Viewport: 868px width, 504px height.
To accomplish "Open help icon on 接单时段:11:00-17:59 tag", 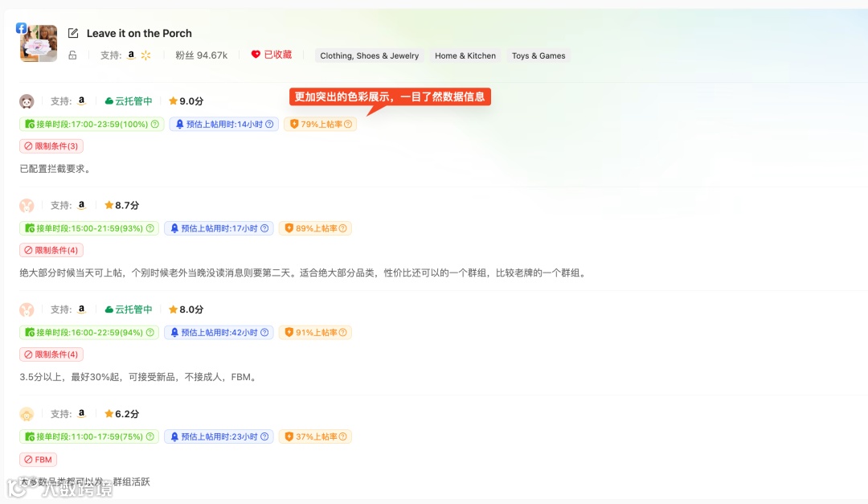I will coord(150,436).
